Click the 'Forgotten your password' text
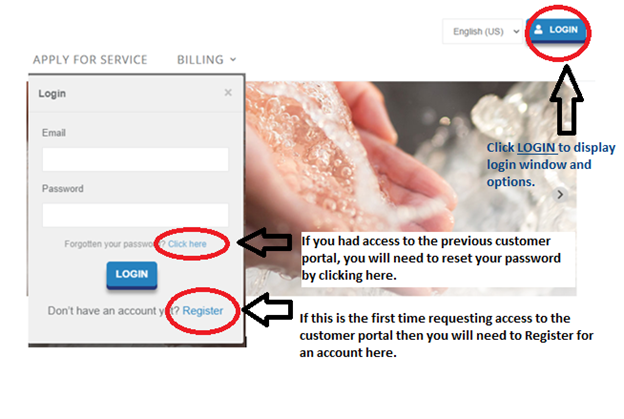Screen dimensions: 624x419 coord(115,244)
